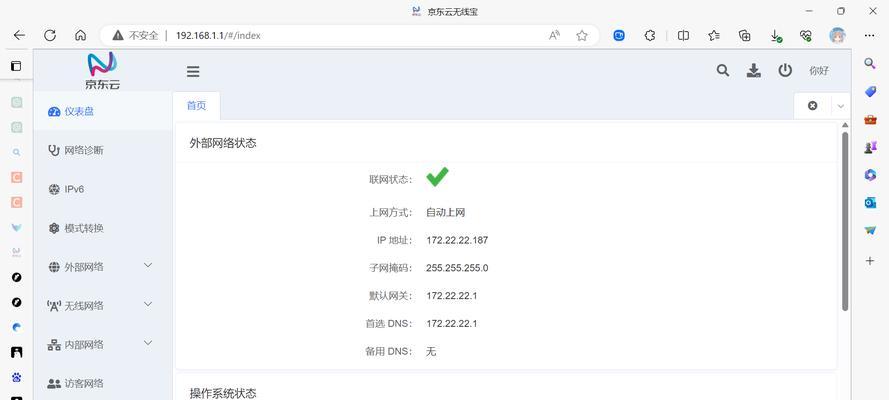Select 仪表盘 in the sidebar
Viewport: 889px width, 400px height.
(x=103, y=112)
